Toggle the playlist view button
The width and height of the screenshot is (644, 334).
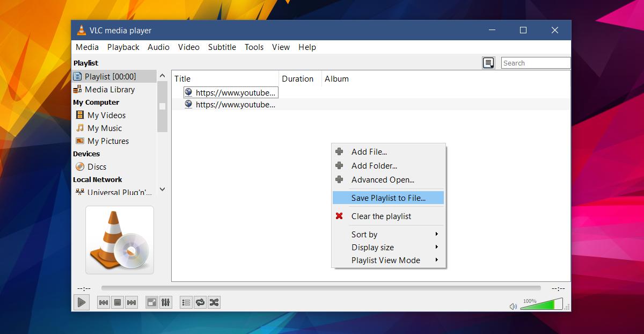pos(186,303)
